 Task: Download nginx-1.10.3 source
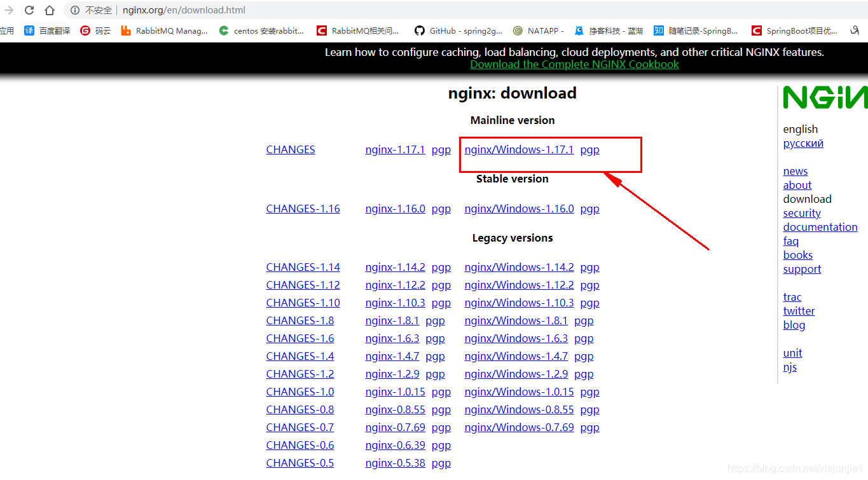[x=395, y=303]
